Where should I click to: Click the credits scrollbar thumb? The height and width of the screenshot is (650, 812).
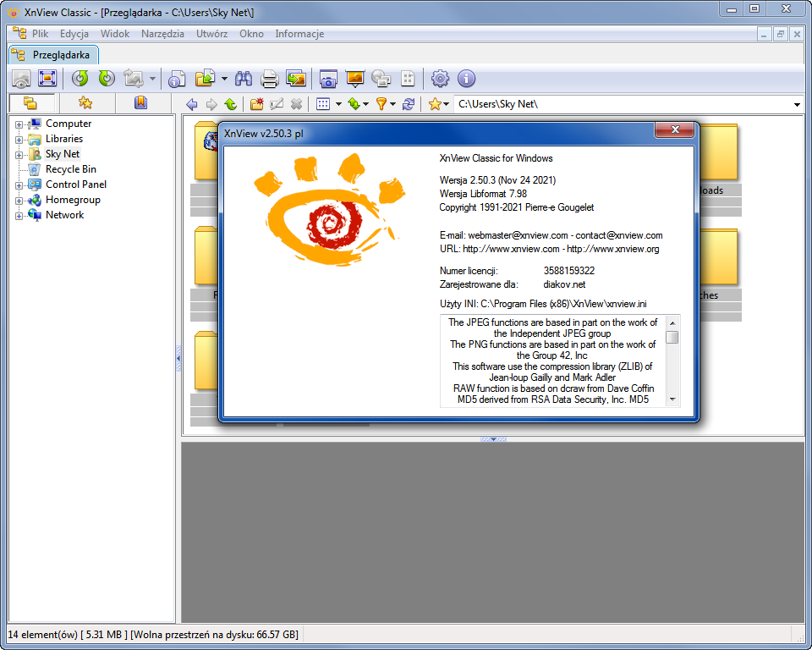672,337
